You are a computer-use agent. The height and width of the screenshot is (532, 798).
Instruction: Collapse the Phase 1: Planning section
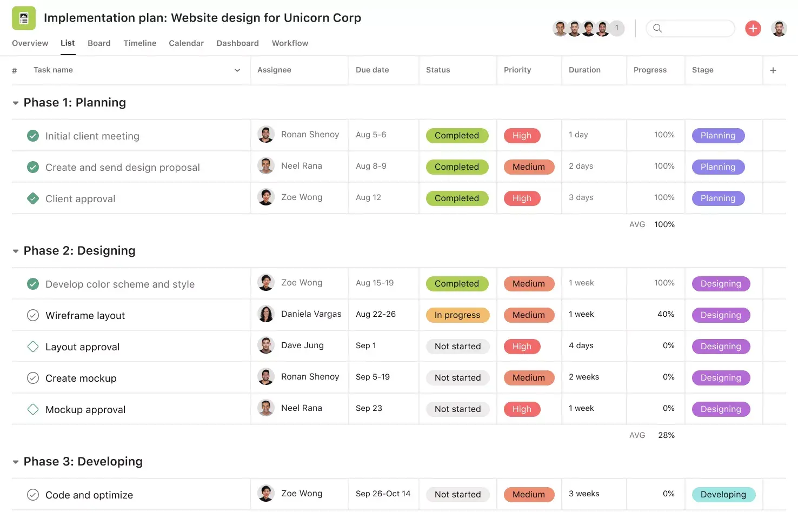tap(15, 102)
